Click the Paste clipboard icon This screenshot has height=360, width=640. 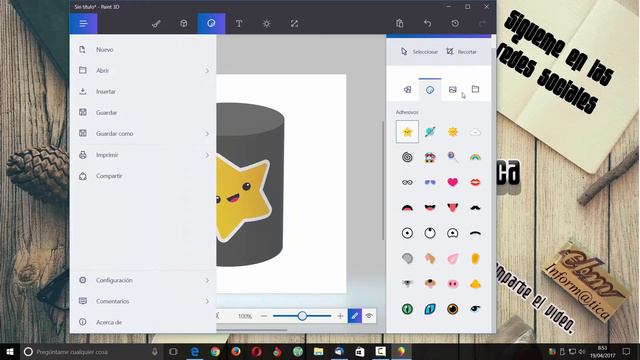pos(400,24)
